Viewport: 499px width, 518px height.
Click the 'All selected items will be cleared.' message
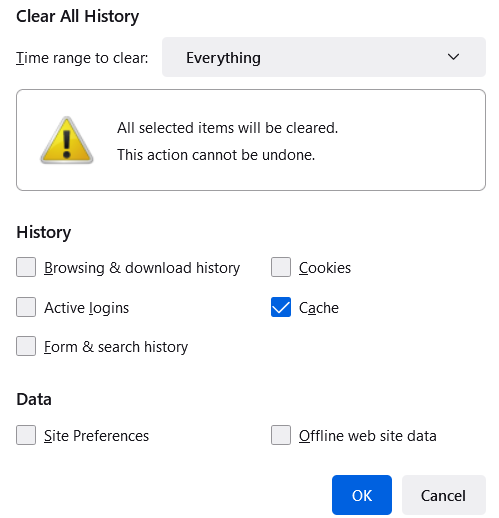pyautogui.click(x=228, y=128)
